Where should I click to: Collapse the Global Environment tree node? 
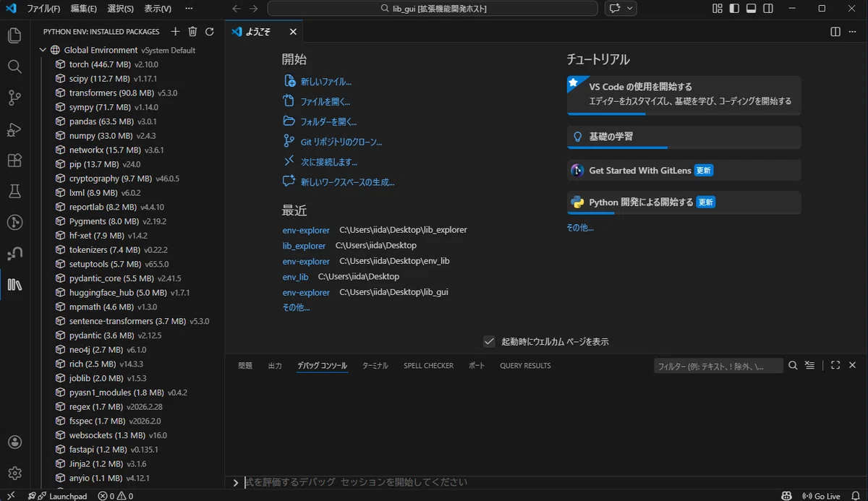coord(43,50)
